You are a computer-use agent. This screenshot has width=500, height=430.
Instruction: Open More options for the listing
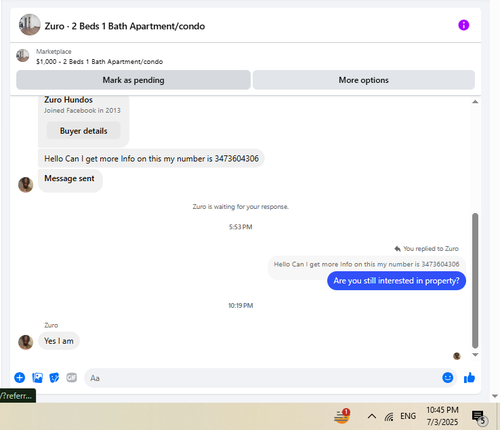click(364, 80)
